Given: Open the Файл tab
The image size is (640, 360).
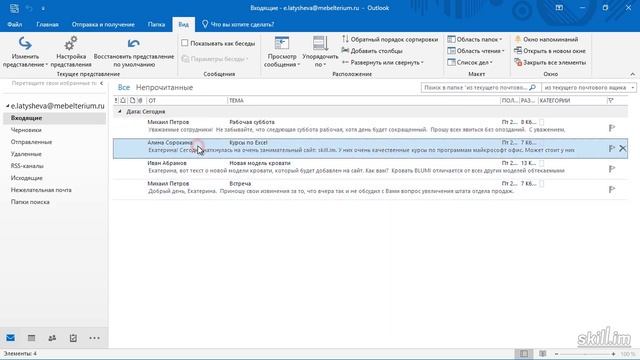Looking at the screenshot, I should pyautogui.click(x=15, y=24).
